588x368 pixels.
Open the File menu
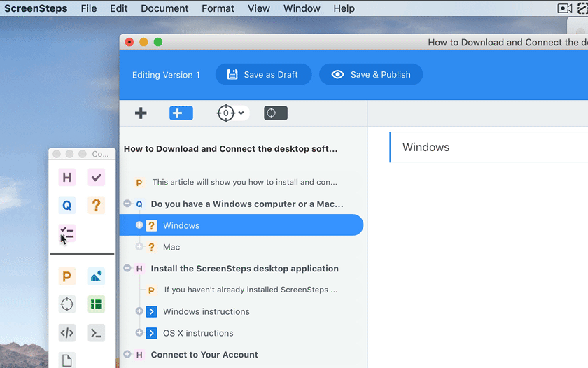89,8
